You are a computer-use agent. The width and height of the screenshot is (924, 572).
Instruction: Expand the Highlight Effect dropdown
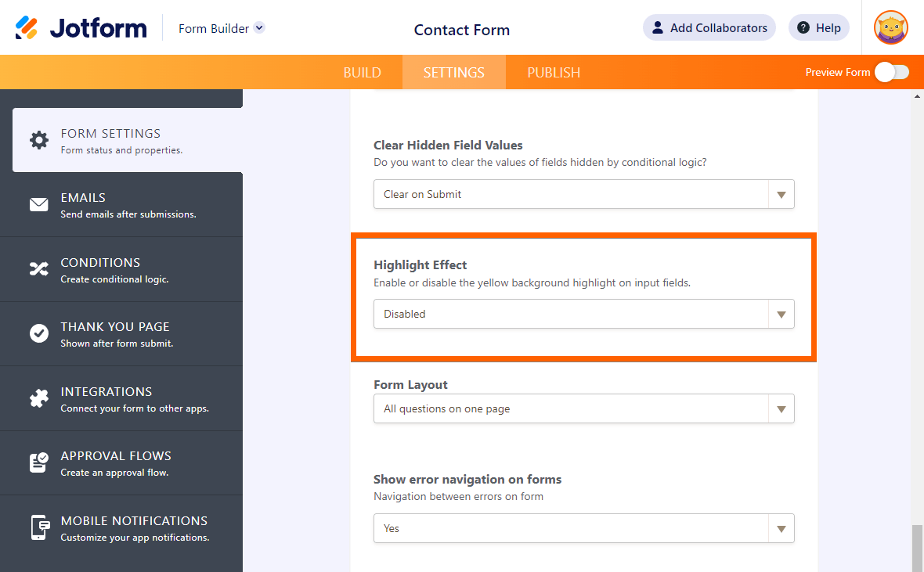(x=583, y=314)
